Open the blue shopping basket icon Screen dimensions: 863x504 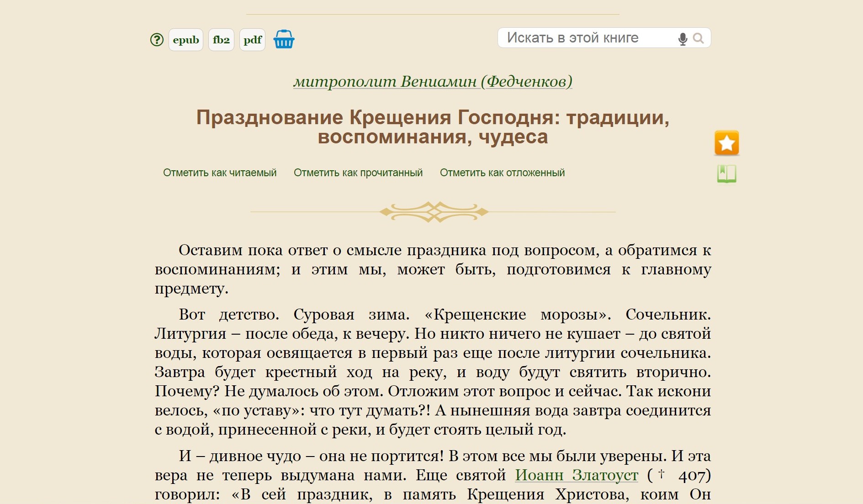point(284,39)
